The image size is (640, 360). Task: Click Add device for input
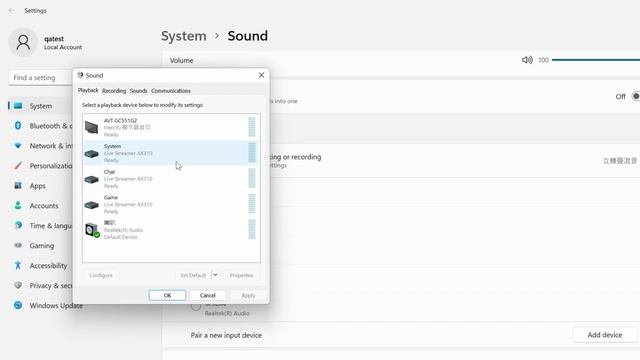[x=604, y=335]
